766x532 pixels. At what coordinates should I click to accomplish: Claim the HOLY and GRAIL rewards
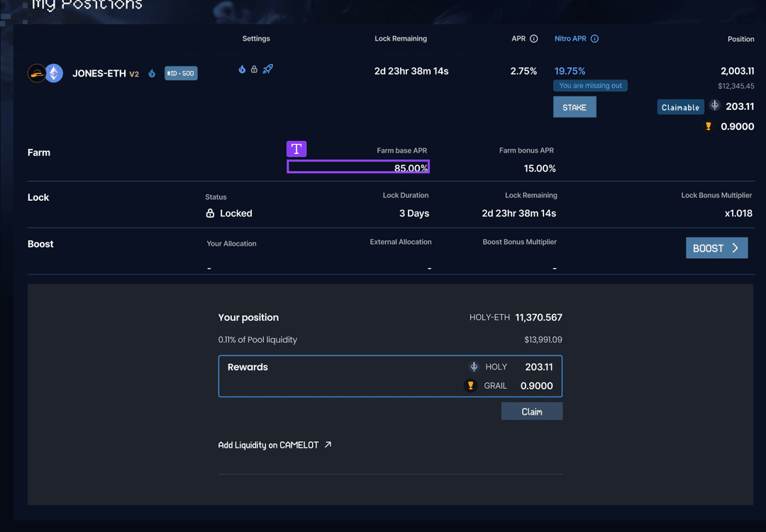(x=531, y=411)
